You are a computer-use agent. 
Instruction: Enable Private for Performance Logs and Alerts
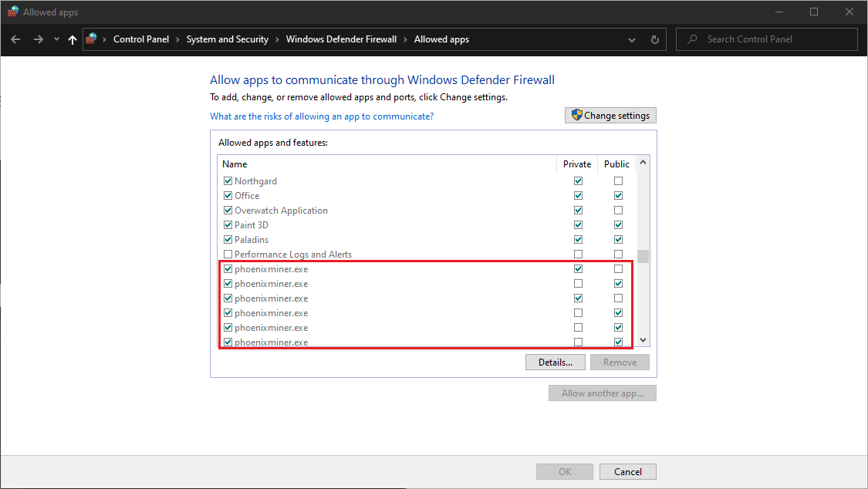pos(579,255)
